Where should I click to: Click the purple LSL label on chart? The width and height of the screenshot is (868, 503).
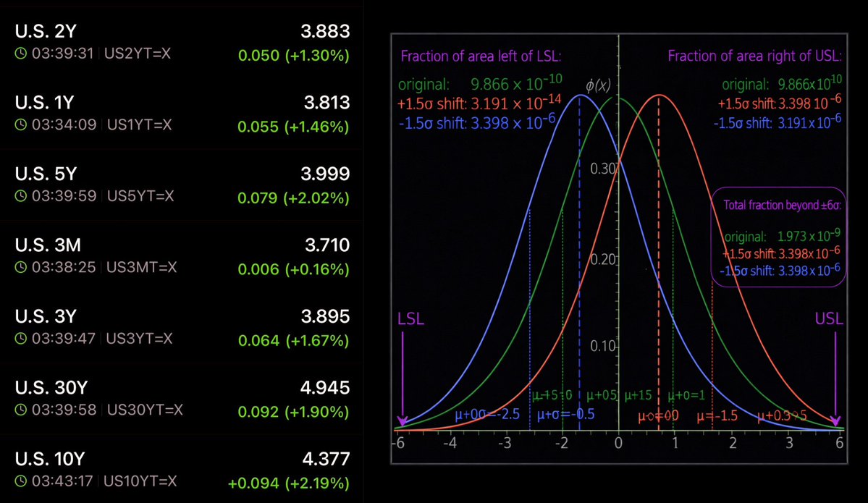pos(410,319)
